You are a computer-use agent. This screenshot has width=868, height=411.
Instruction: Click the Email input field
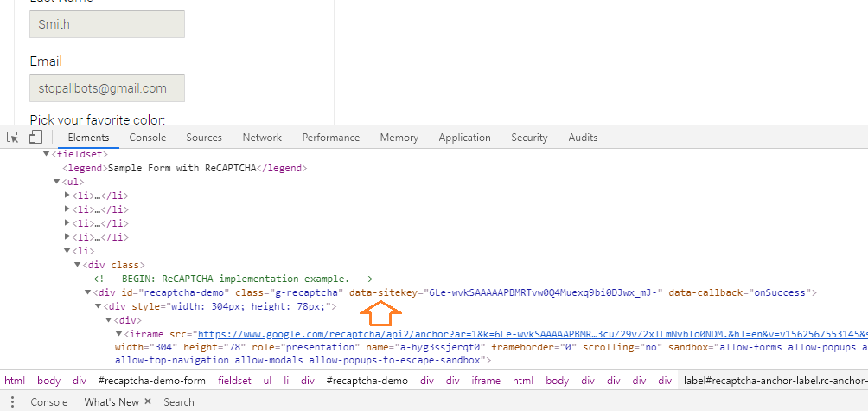tap(107, 88)
